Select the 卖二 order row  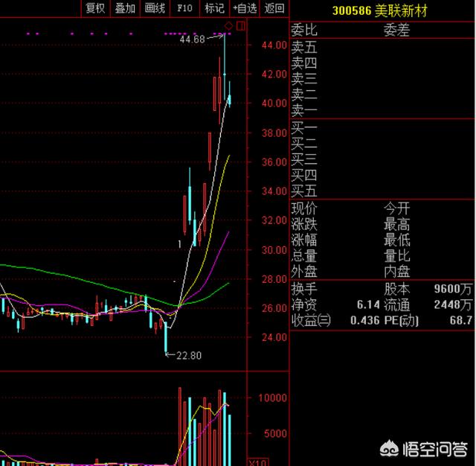tap(382, 95)
